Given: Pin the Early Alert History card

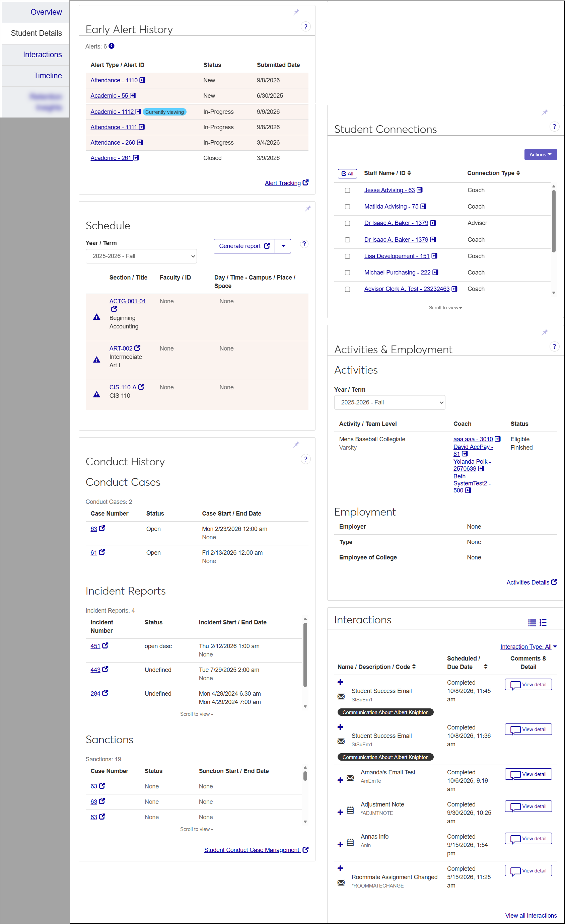Looking at the screenshot, I should (296, 12).
